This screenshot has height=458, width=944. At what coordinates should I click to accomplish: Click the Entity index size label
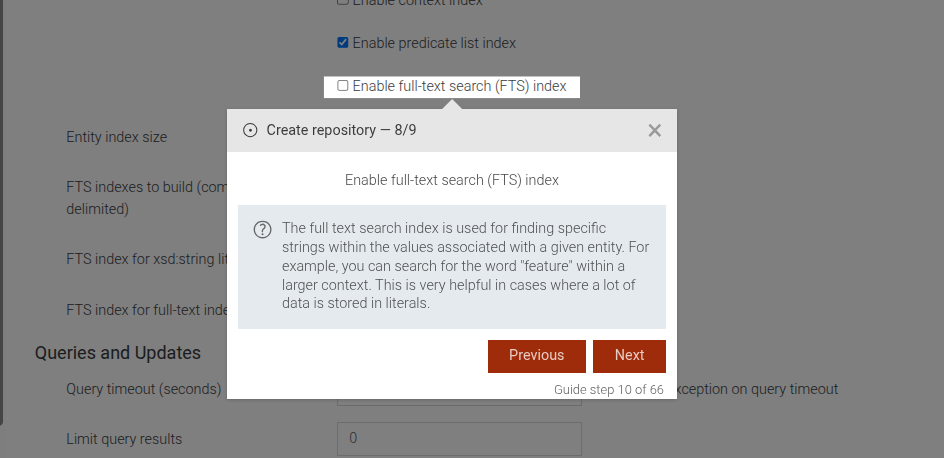117,136
